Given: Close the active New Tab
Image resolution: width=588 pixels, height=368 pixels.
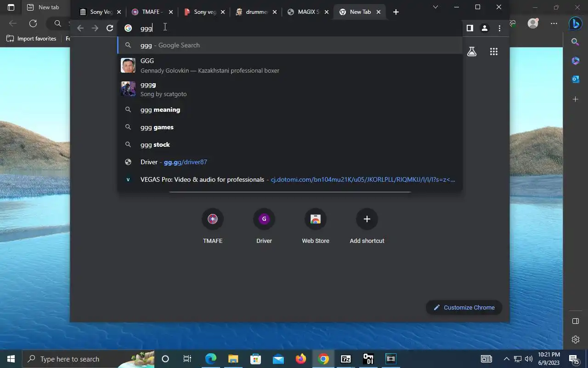Looking at the screenshot, I should pyautogui.click(x=379, y=12).
